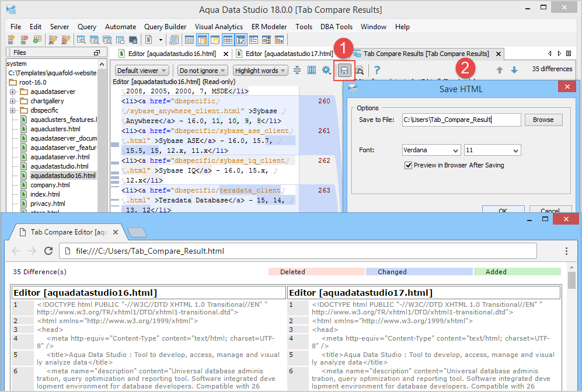
Task: Open the Do not ignore dropdown
Action: click(203, 71)
